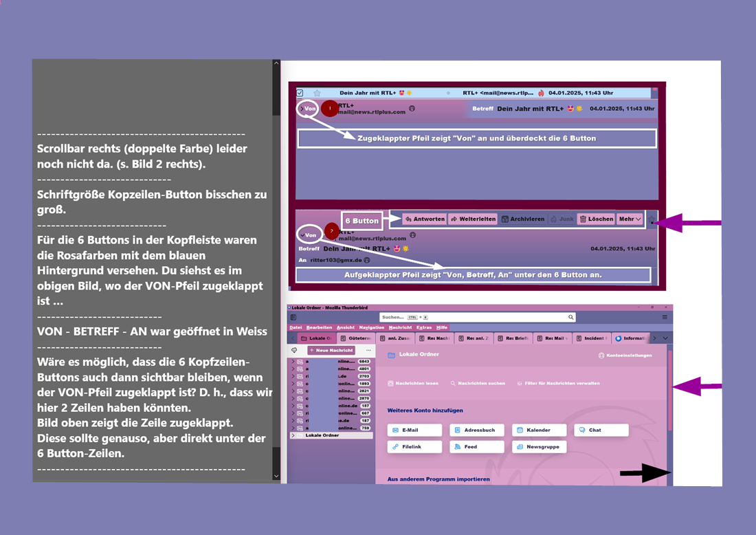Switch to the Re: Nacht tab
The image size is (756, 535).
(x=434, y=338)
